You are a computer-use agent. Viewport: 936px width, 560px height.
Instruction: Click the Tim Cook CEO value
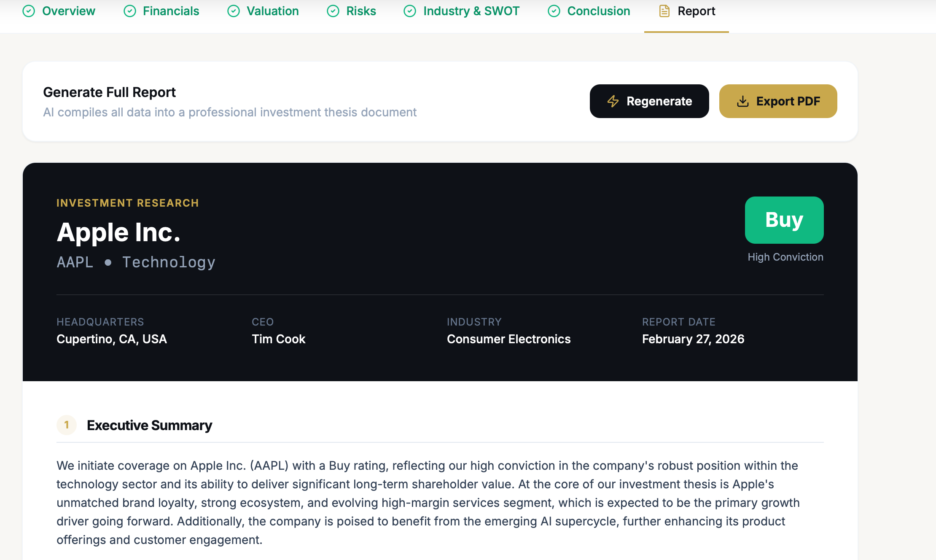(x=279, y=339)
